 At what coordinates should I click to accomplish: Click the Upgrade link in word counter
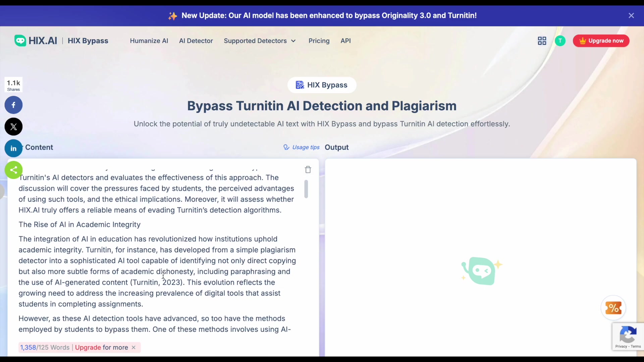tap(88, 347)
